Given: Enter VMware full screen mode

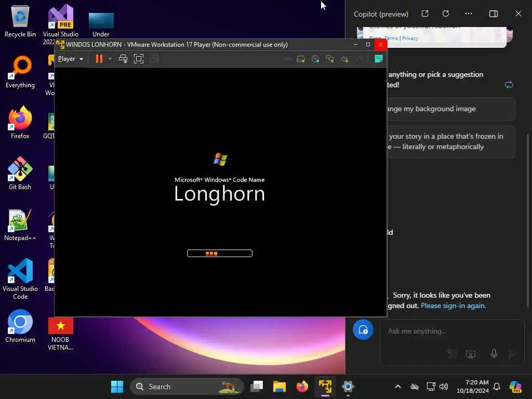Looking at the screenshot, I should click(x=138, y=59).
